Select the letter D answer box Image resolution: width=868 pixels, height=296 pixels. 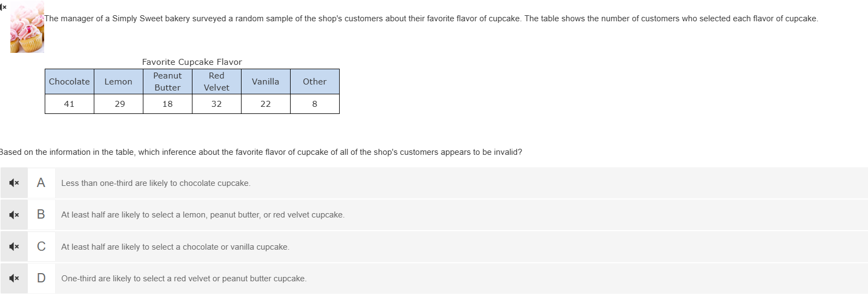click(41, 279)
